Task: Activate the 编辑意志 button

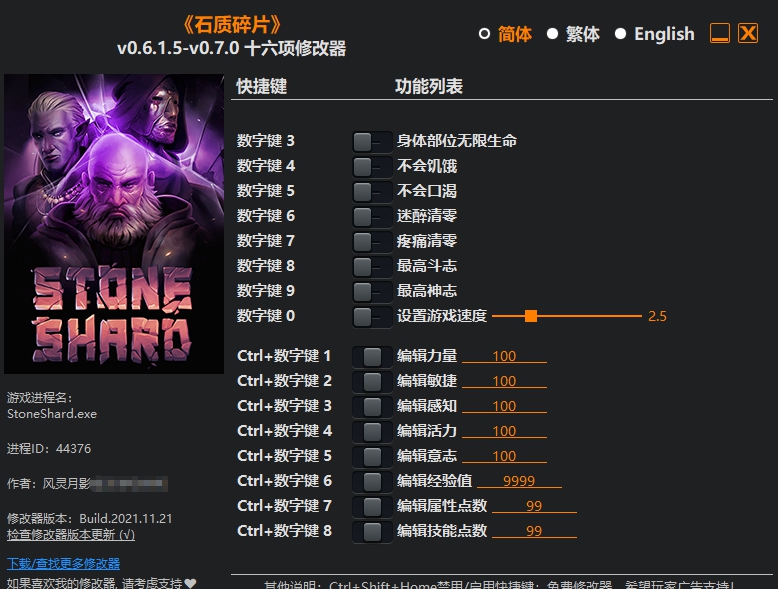Action: point(372,457)
